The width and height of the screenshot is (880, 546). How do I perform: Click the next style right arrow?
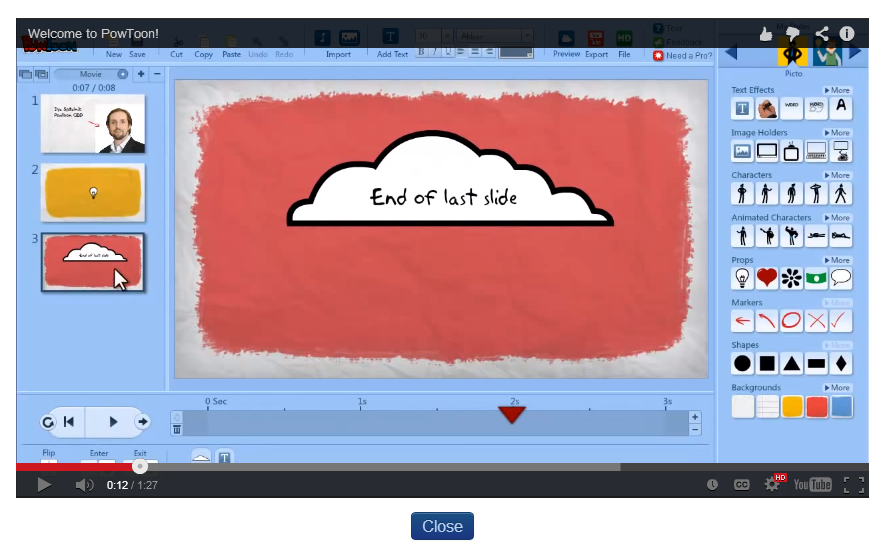click(855, 53)
